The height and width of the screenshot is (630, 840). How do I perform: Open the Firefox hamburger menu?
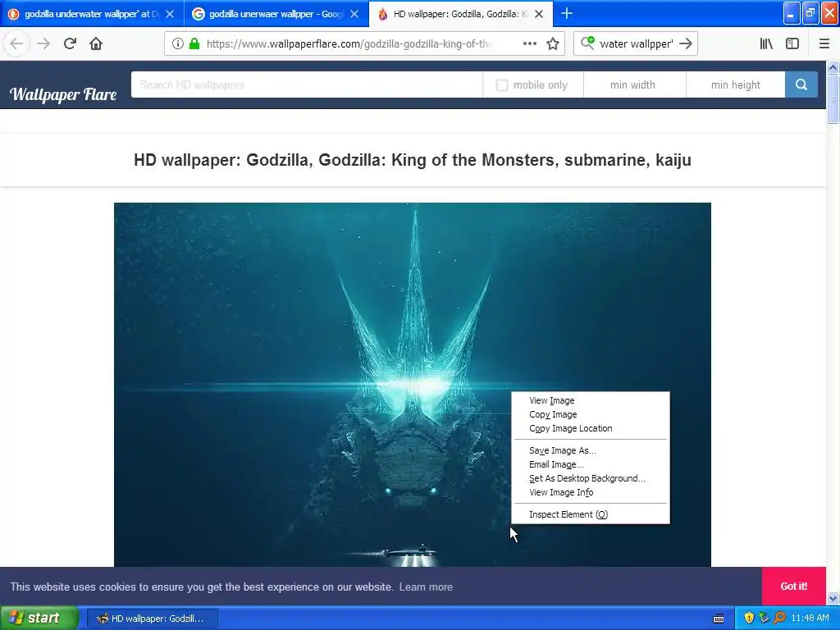click(824, 44)
